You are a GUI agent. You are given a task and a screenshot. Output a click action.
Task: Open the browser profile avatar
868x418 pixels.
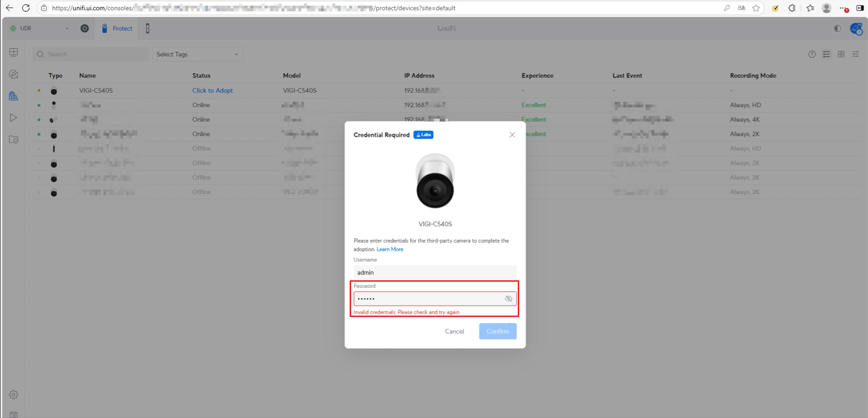click(826, 8)
